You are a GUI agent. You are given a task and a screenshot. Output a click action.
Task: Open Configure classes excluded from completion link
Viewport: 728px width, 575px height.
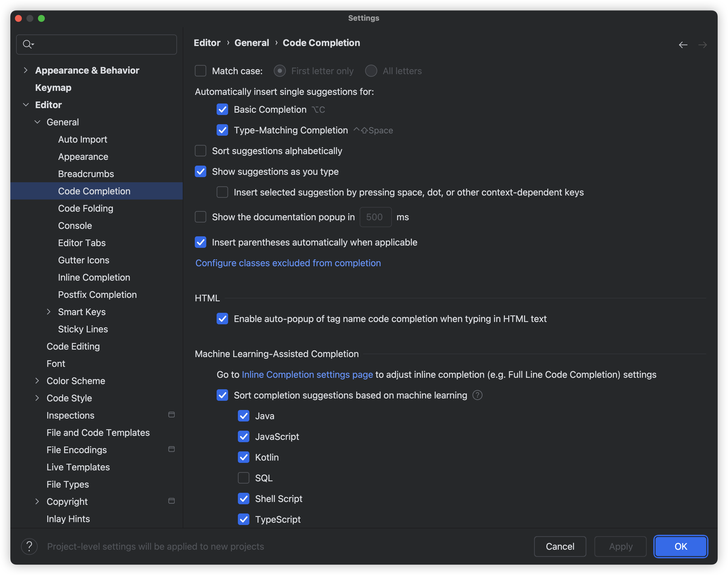pos(288,263)
